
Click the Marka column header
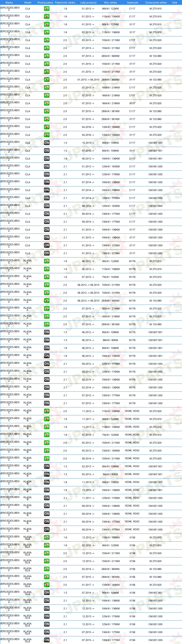[9, 3]
